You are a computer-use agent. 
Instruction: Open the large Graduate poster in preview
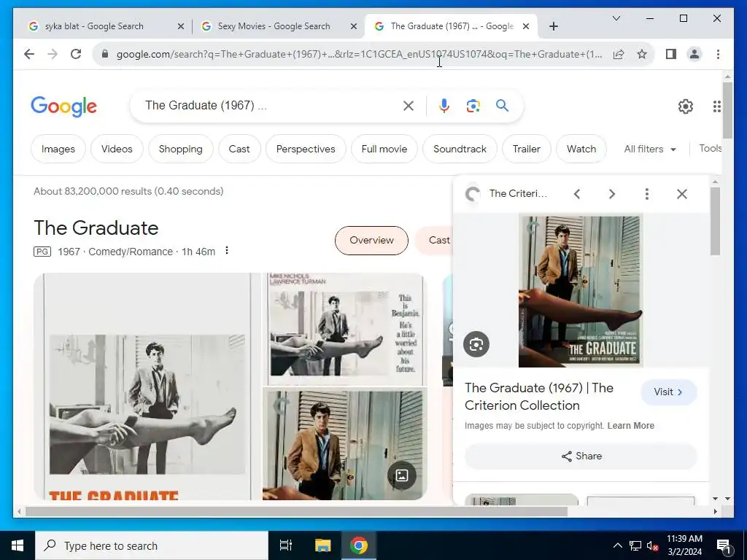click(x=581, y=291)
